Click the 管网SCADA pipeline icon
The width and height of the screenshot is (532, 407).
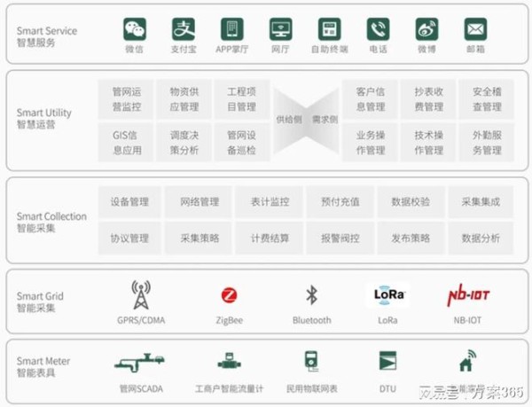tap(139, 363)
